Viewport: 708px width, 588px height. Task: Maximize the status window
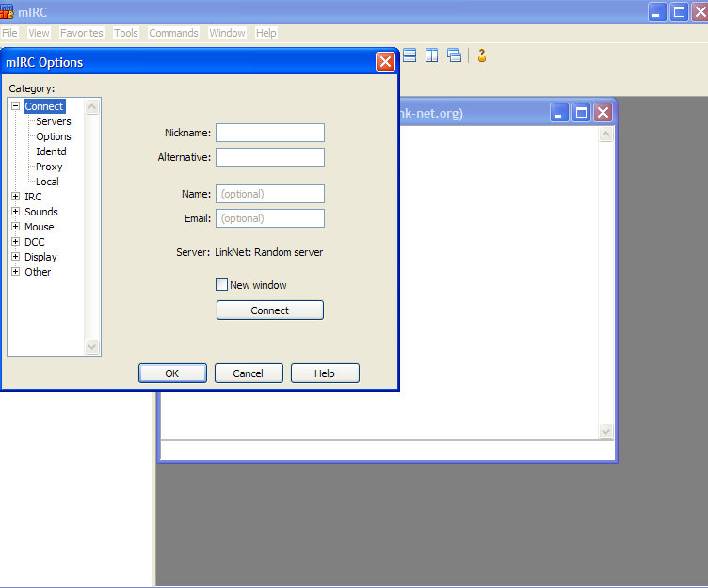581,113
